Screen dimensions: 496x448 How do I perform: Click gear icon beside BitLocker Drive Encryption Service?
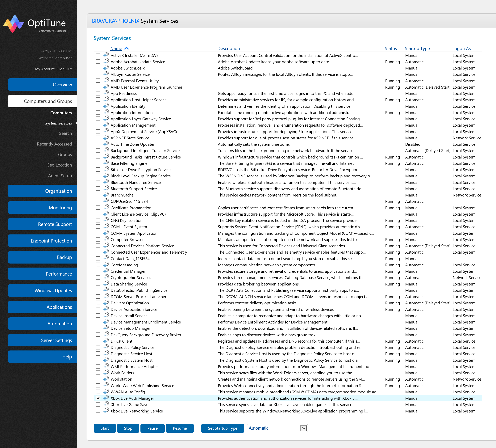(x=106, y=169)
